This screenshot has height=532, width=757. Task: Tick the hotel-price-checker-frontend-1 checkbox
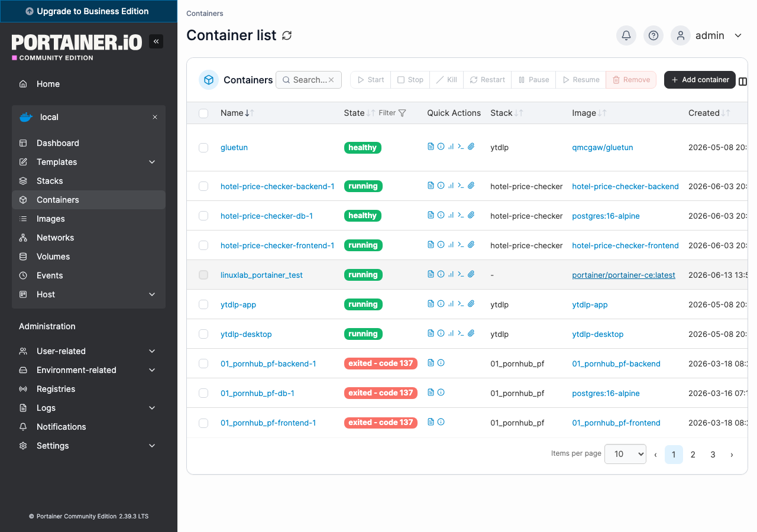203,245
